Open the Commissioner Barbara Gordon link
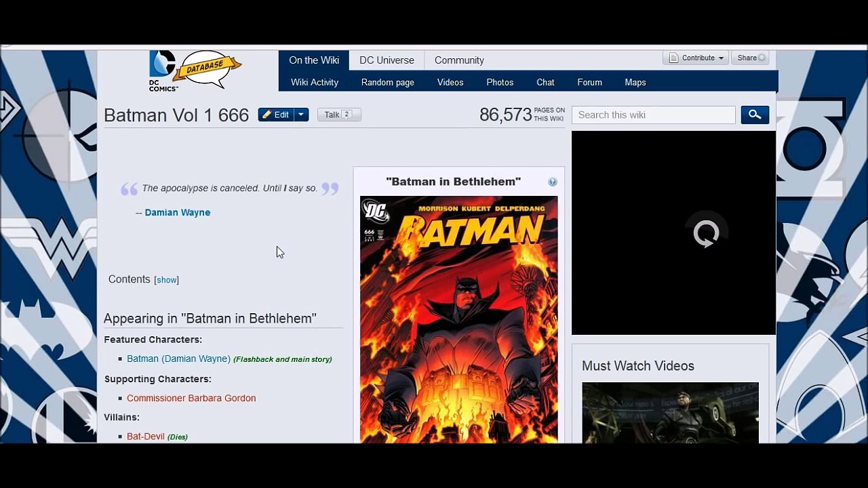 [x=191, y=398]
